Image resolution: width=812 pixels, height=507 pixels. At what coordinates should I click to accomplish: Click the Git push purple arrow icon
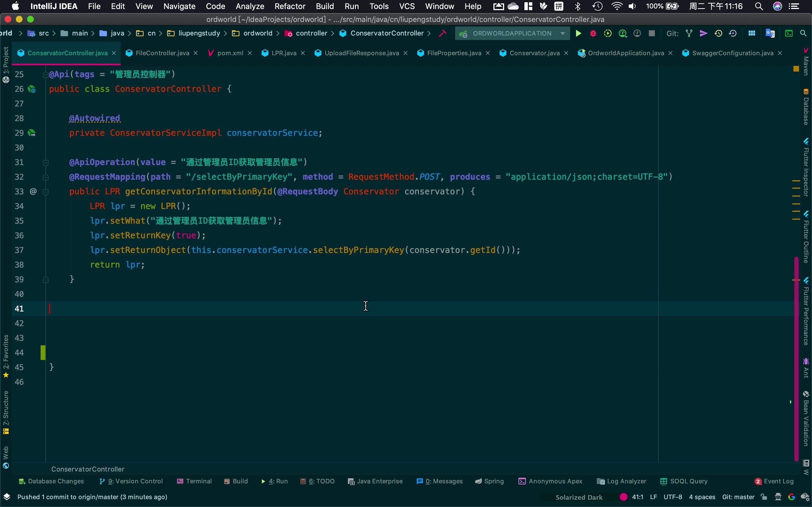tap(703, 33)
